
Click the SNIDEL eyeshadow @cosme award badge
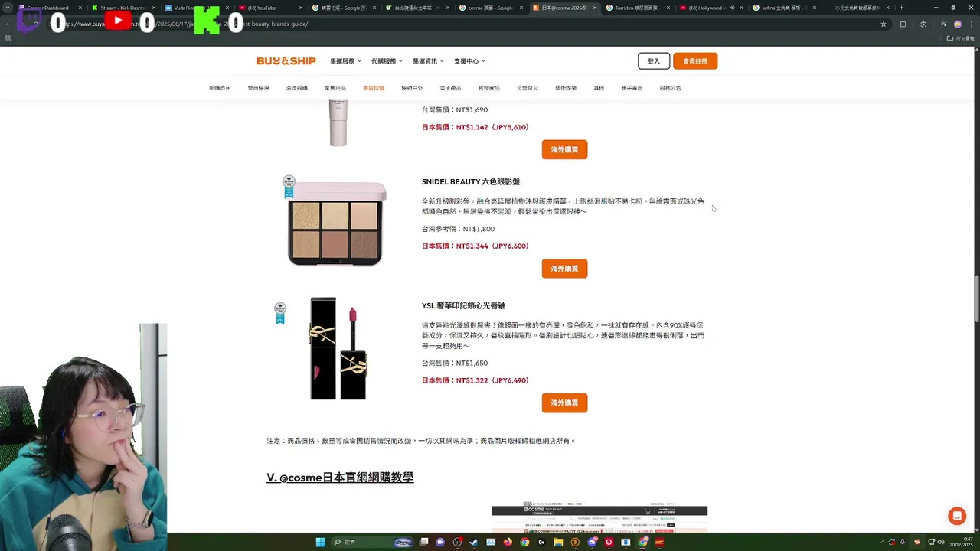click(x=289, y=187)
